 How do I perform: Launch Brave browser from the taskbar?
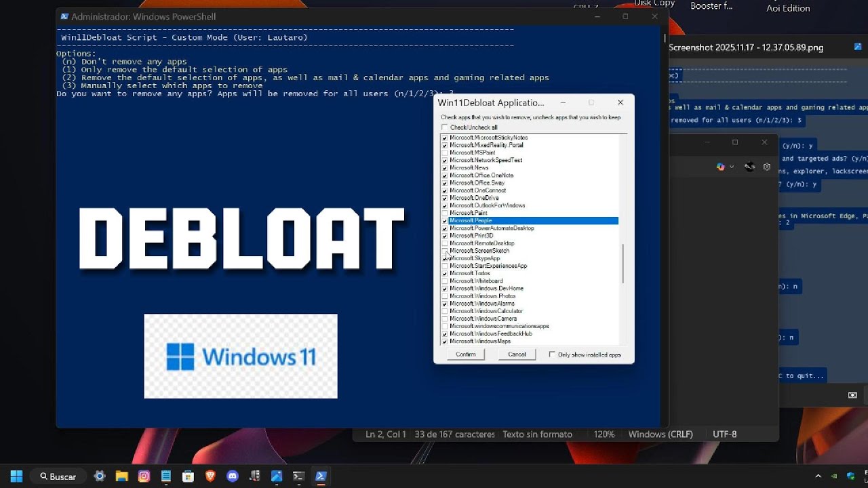[x=210, y=476]
